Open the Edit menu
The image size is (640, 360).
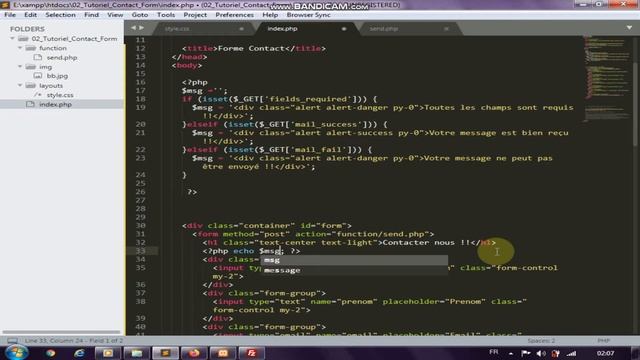(30, 15)
